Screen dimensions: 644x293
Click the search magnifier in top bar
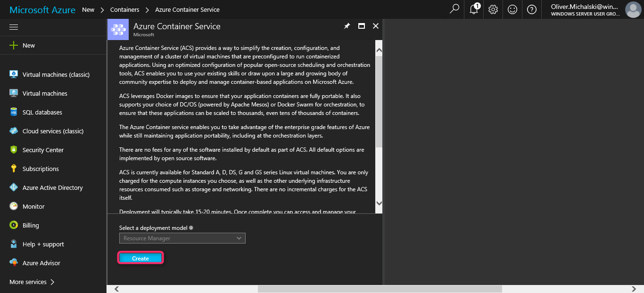point(454,9)
